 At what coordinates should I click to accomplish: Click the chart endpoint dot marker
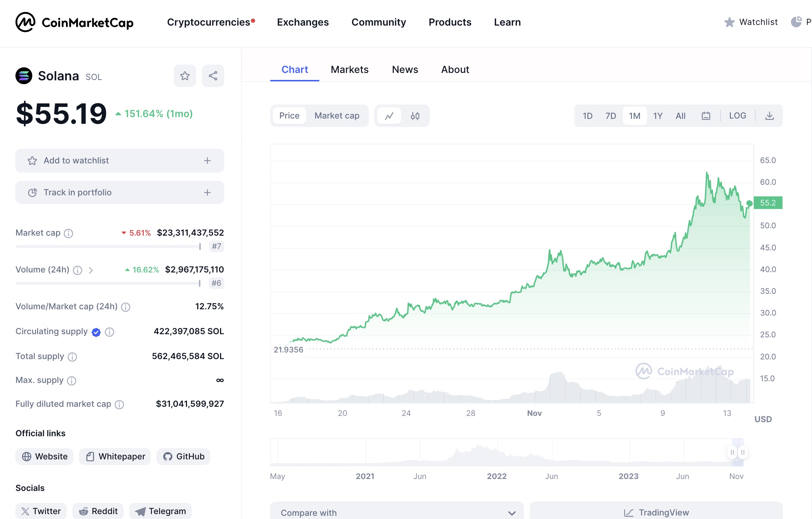click(x=750, y=203)
